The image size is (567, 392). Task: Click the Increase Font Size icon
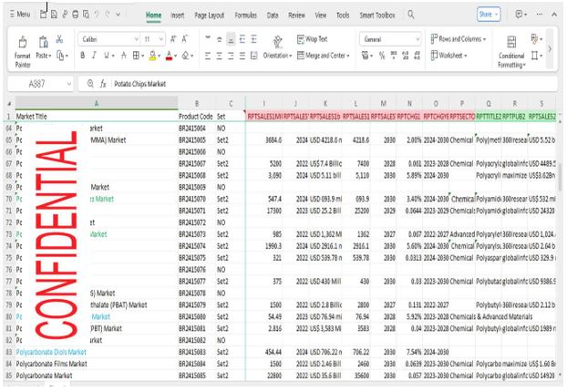(x=173, y=39)
